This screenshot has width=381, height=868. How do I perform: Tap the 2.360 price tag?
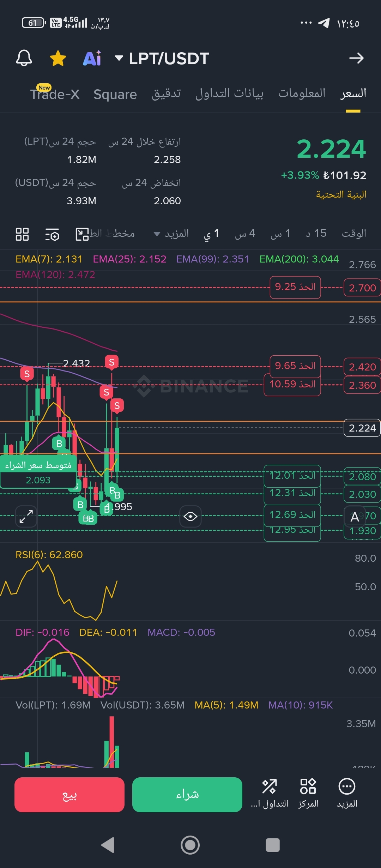point(362,385)
